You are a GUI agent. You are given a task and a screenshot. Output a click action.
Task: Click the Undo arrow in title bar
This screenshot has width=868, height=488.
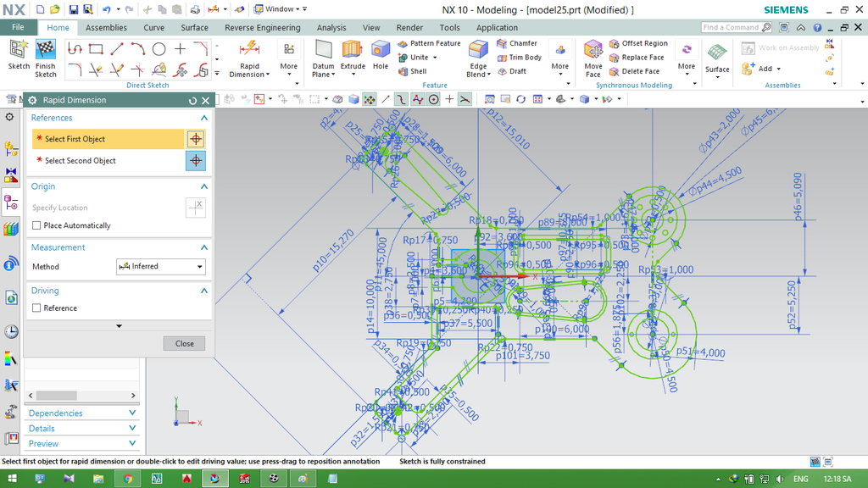click(x=107, y=9)
